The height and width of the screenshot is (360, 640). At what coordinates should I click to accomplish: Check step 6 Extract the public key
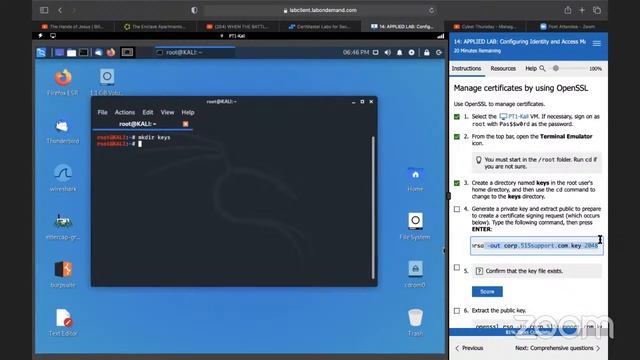tap(457, 311)
